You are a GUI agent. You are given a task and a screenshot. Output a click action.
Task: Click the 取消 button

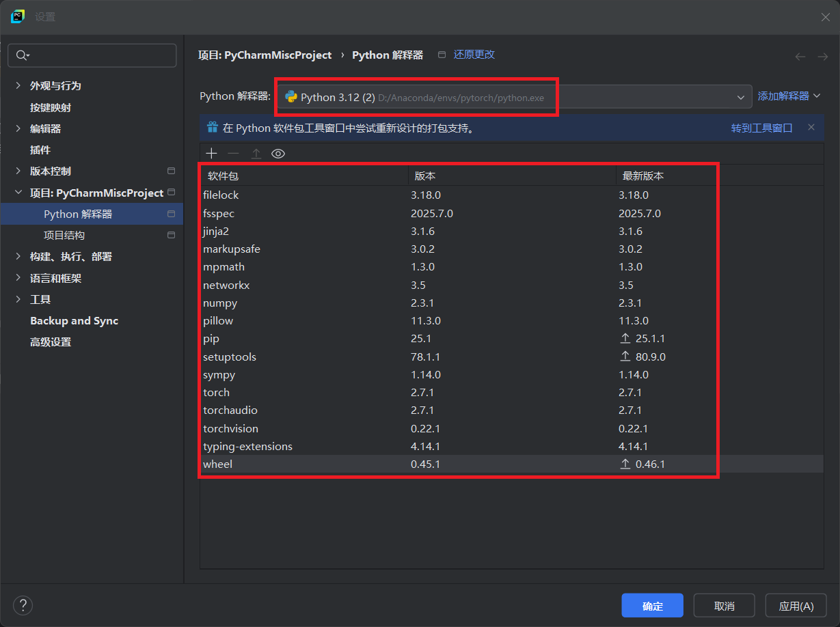pyautogui.click(x=724, y=605)
